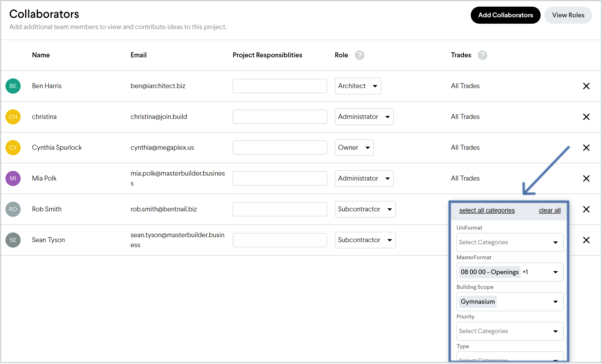Remove christina with the X icon
Image resolution: width=602 pixels, height=364 pixels.
coord(586,117)
